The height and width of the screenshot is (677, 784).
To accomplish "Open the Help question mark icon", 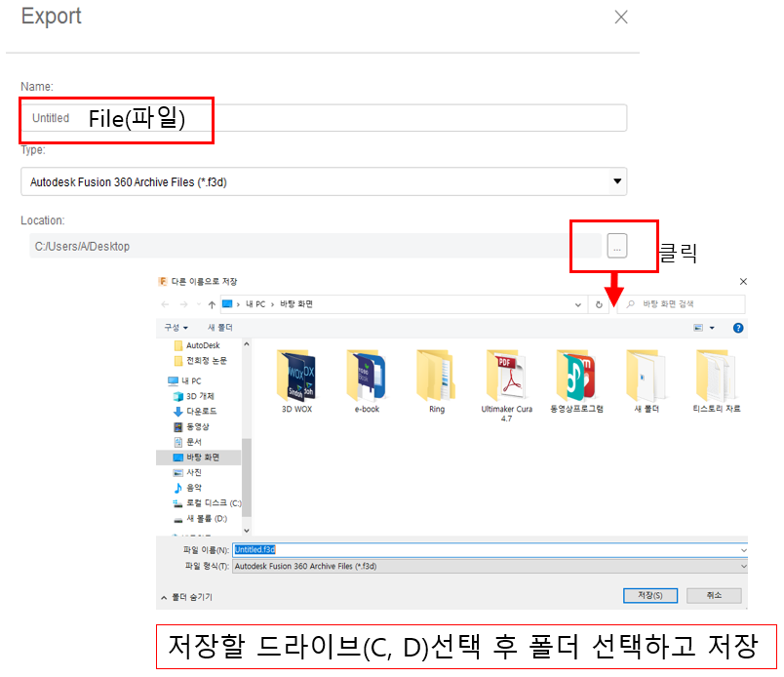I will pos(737,328).
